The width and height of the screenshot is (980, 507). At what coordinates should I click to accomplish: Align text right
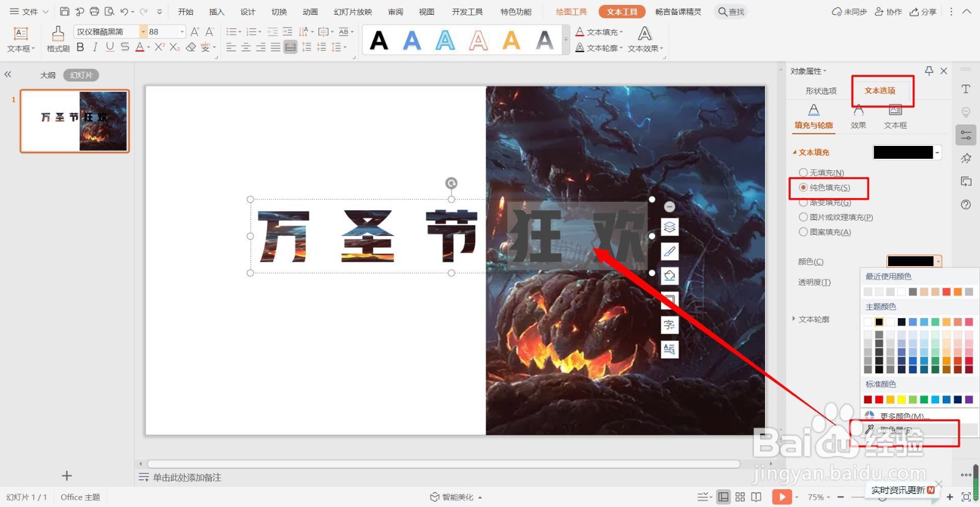coord(260,47)
